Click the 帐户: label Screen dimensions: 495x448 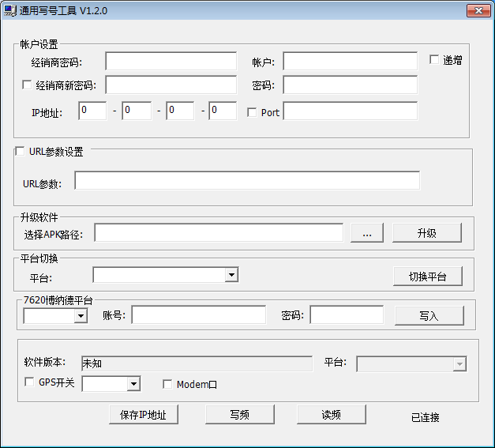click(x=263, y=62)
